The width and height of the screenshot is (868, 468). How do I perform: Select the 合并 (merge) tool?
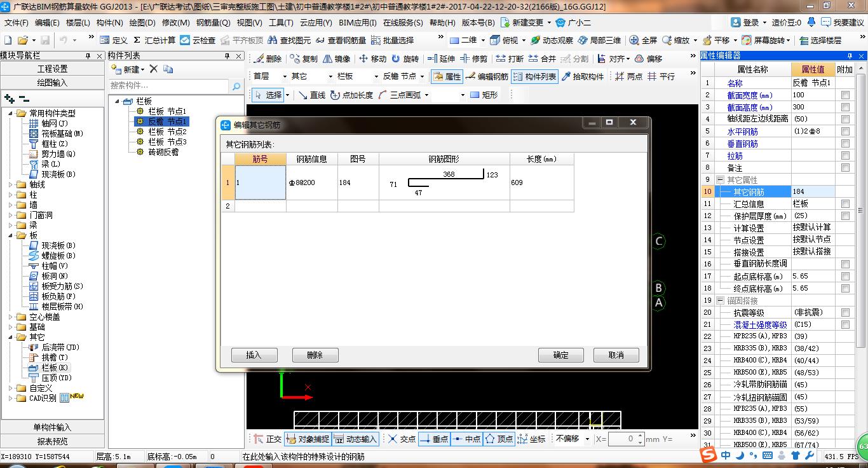tap(542, 59)
